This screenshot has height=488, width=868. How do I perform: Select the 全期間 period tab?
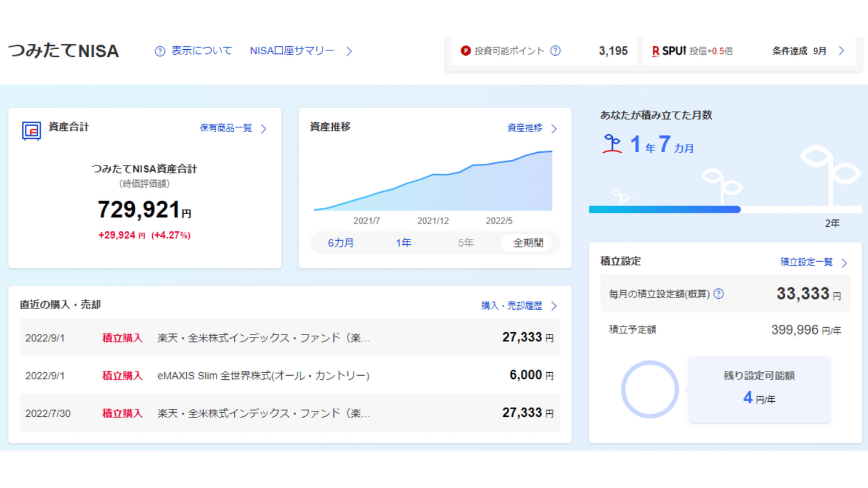click(x=528, y=243)
